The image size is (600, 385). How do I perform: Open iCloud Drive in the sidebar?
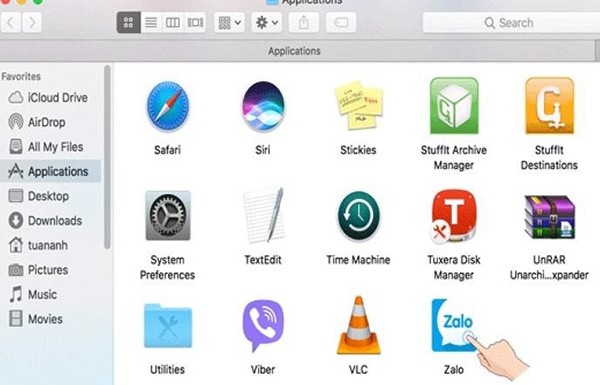click(51, 98)
